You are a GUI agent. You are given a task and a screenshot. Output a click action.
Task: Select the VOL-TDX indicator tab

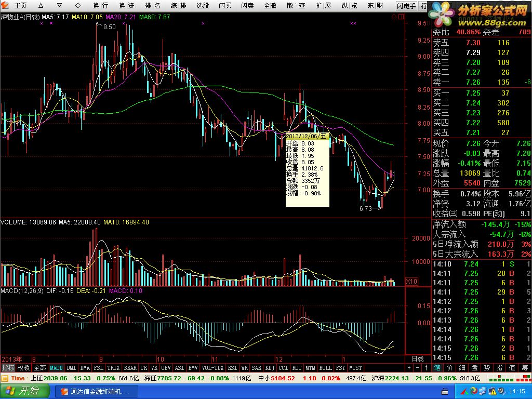[212, 368]
